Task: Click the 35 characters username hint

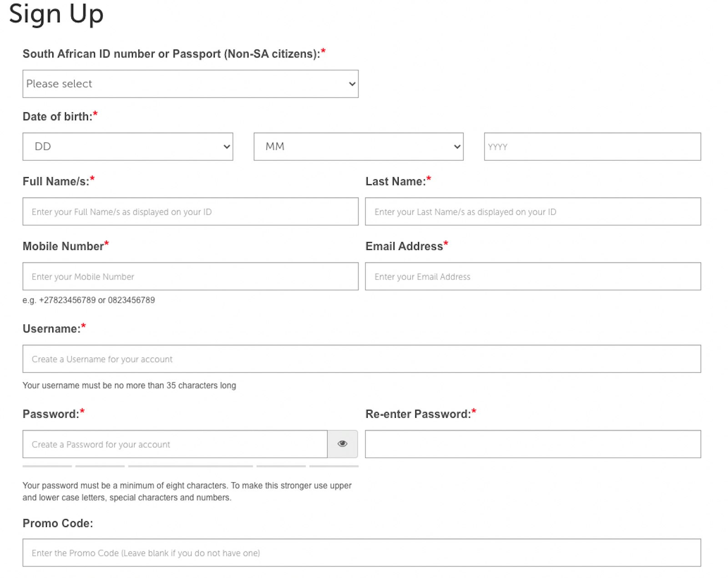Action: (129, 385)
